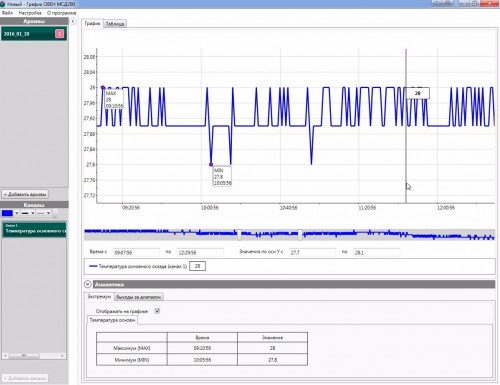Screen dimensions: 500x385
Task: Click the Добавить архивы button
Action: click(x=25, y=194)
